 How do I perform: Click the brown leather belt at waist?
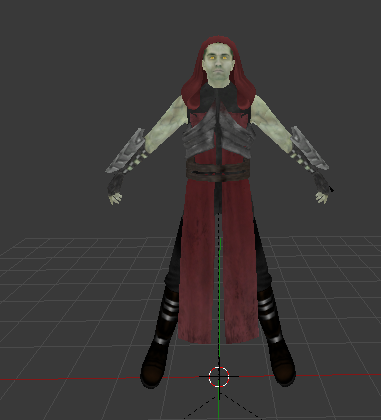tap(218, 169)
